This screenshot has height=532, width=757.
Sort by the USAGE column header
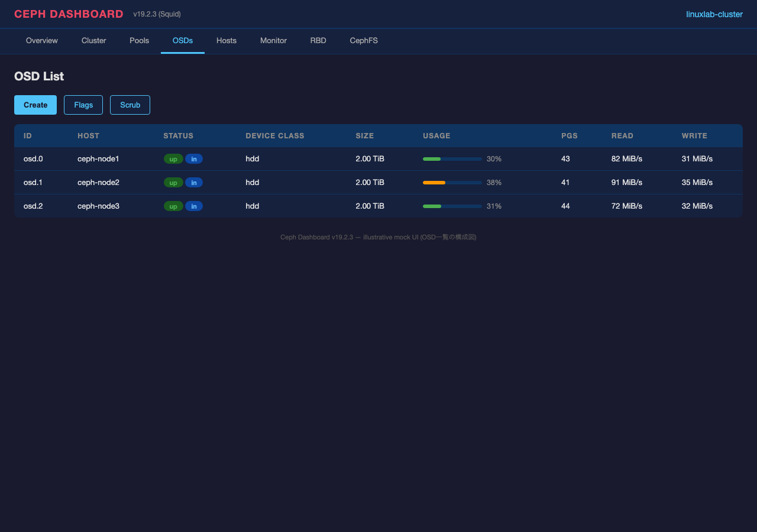(x=436, y=136)
